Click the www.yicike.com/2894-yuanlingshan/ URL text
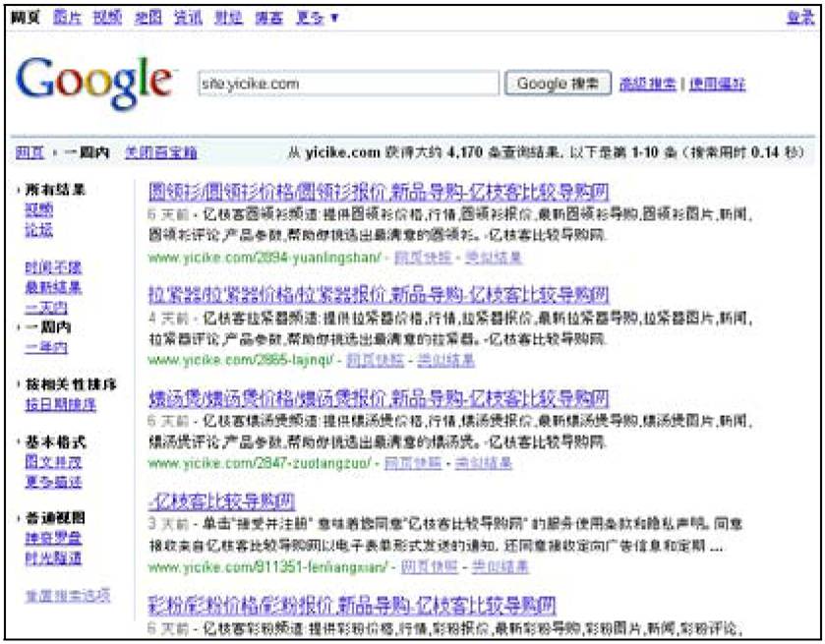This screenshot has width=825, height=644. pyautogui.click(x=265, y=258)
